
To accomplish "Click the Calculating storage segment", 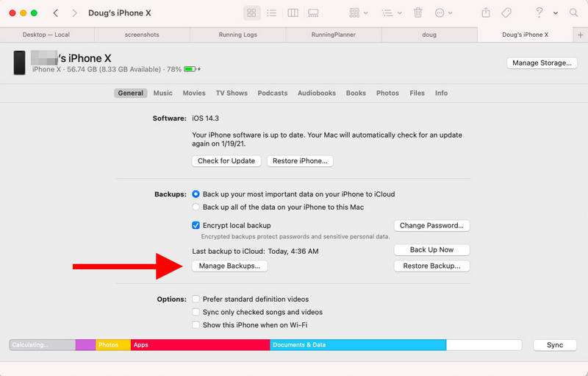I will point(43,345).
